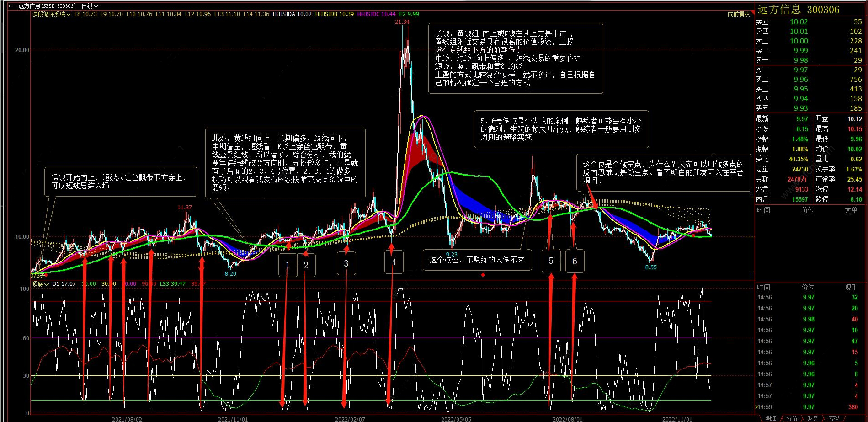Click the LS3 39.47 indicator value
The image size is (868, 422).
pyautogui.click(x=172, y=284)
